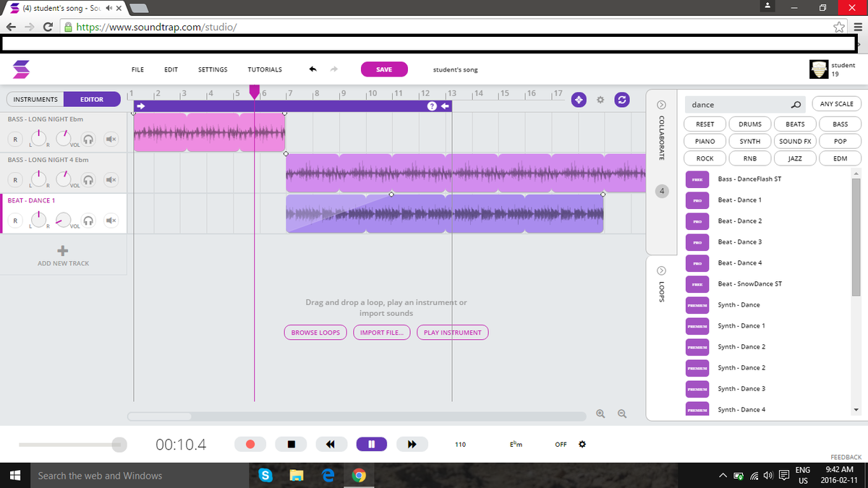Fast forward using the double right arrow
Viewport: 868px width, 488px height.
pyautogui.click(x=412, y=444)
